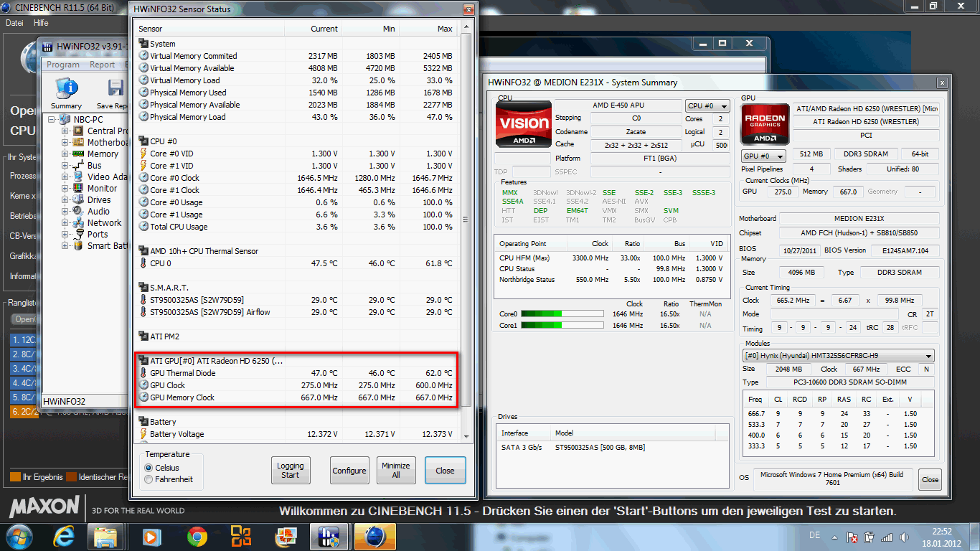Image resolution: width=980 pixels, height=551 pixels.
Task: Click the volume speaker icon in the system tray
Action: click(x=905, y=537)
